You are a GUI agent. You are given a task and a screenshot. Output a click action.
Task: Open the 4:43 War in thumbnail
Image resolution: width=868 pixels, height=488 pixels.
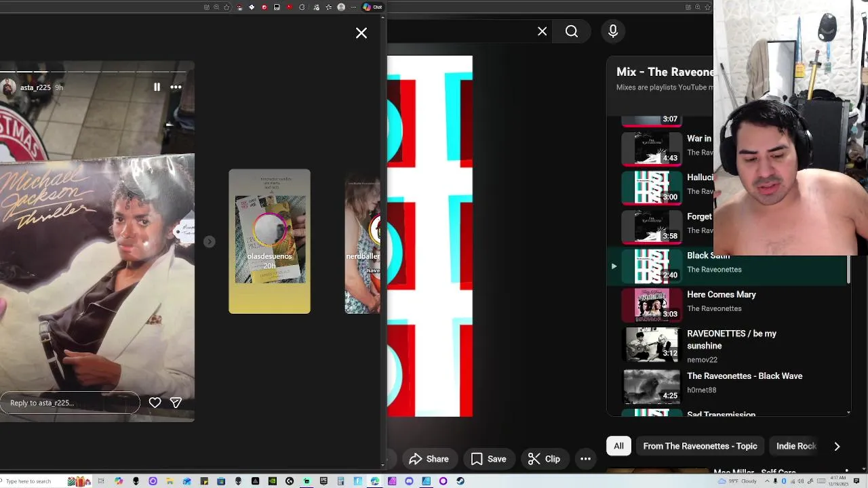651,148
